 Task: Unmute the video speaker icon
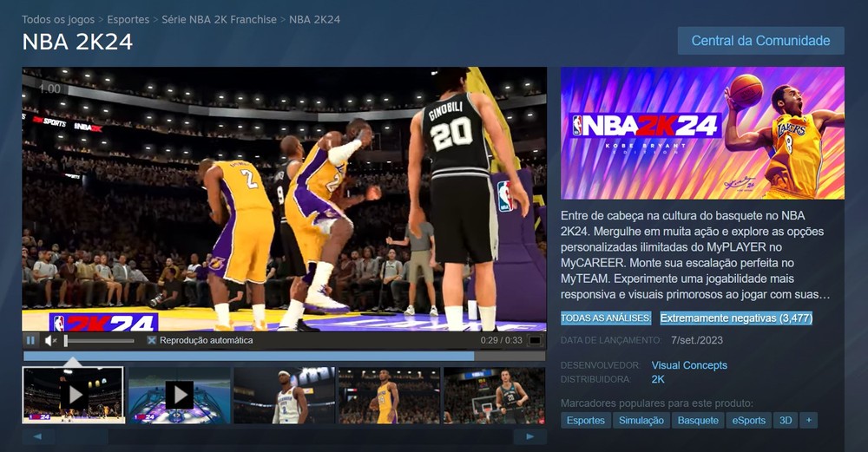[x=50, y=340]
